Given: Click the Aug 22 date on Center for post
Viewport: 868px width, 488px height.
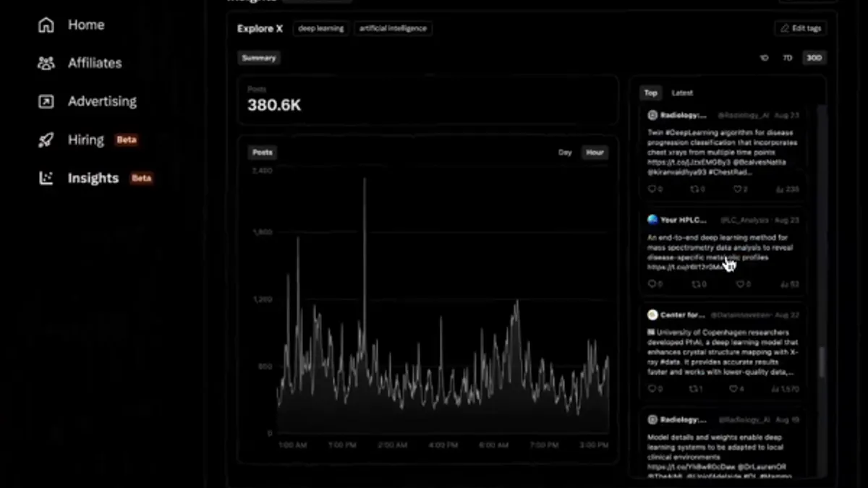Looking at the screenshot, I should [x=786, y=315].
